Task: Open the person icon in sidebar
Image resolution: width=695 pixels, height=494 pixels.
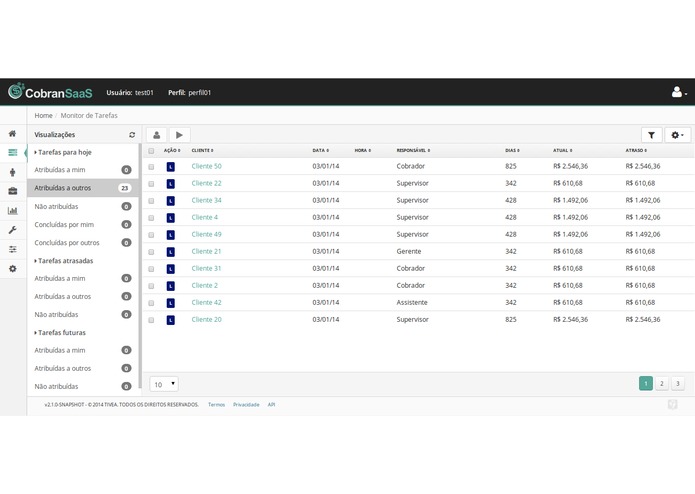Action: tap(12, 172)
